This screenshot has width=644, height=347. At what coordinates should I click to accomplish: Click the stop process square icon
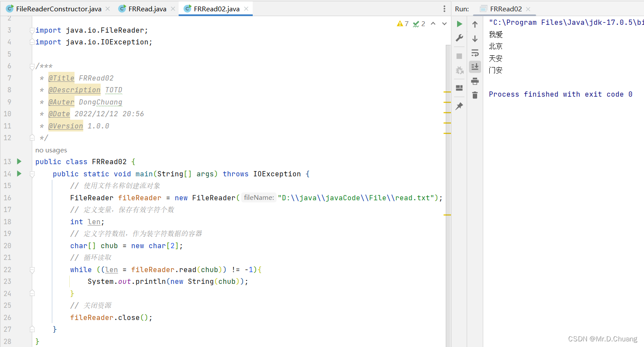pyautogui.click(x=459, y=56)
